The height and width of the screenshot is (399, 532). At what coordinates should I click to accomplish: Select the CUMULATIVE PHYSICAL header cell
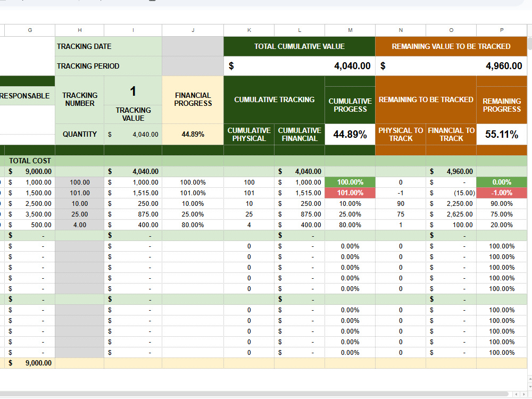click(249, 135)
